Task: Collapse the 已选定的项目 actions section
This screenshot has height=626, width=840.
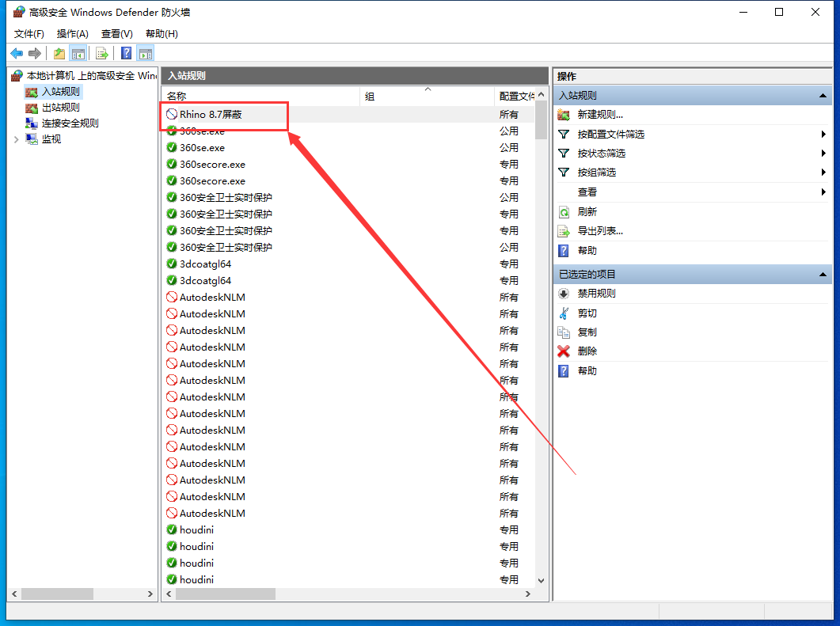Action: [x=823, y=275]
